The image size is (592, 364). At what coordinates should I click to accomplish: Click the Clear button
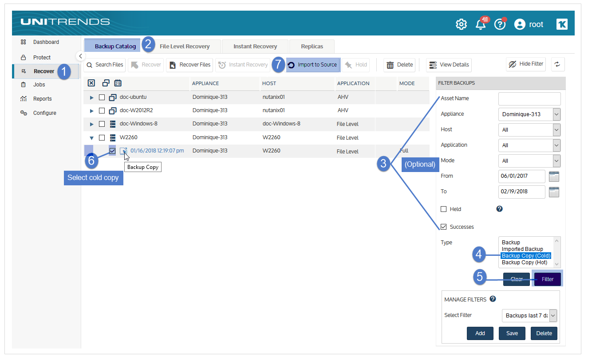click(517, 279)
